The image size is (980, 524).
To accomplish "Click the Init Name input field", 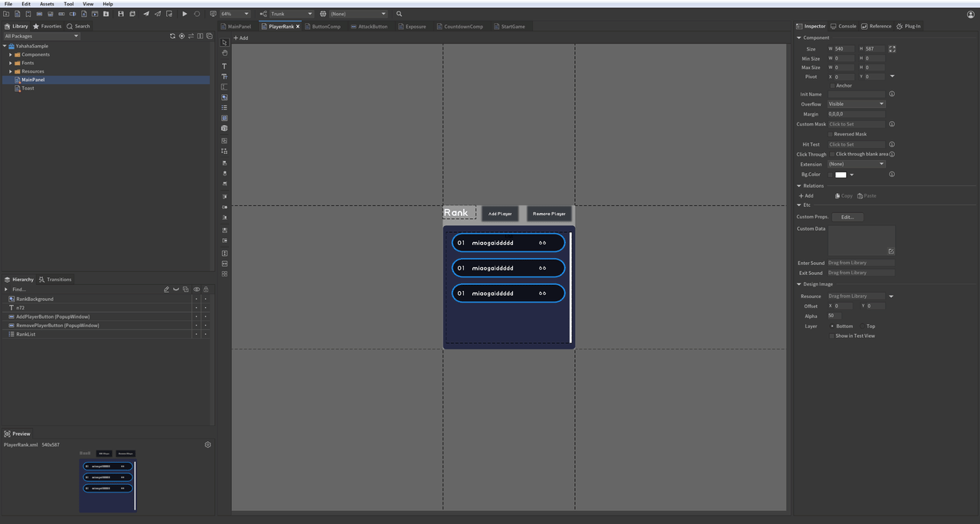I will tap(856, 94).
